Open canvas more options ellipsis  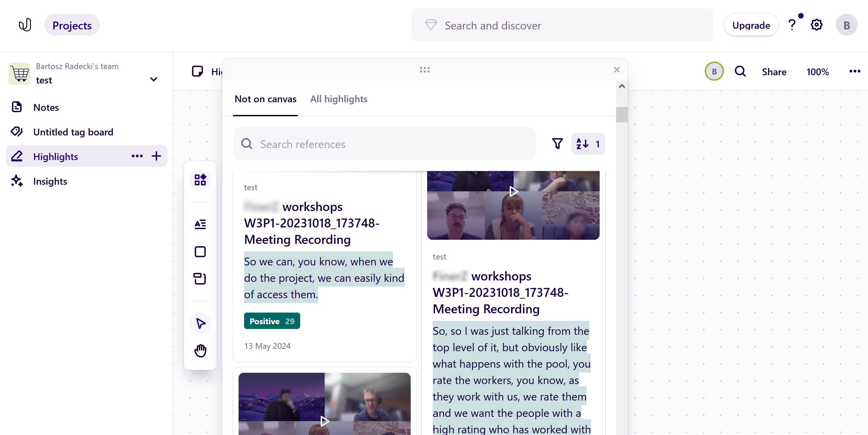coord(855,71)
